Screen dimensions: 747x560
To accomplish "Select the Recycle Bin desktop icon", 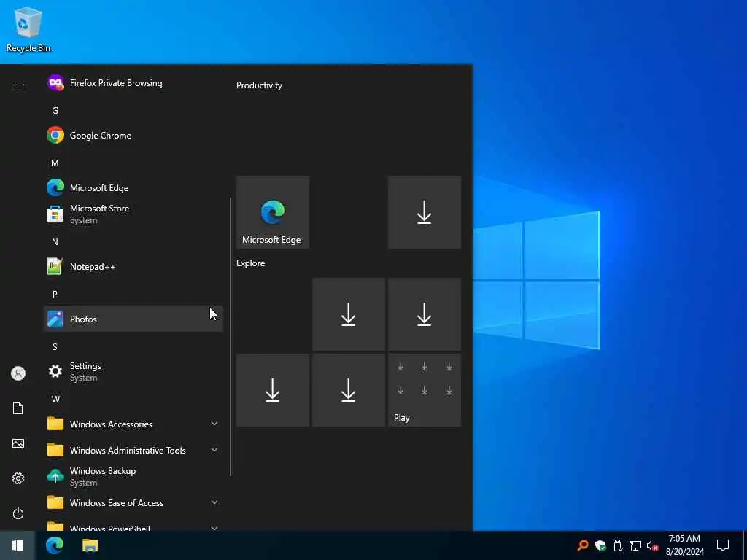I will 28,29.
